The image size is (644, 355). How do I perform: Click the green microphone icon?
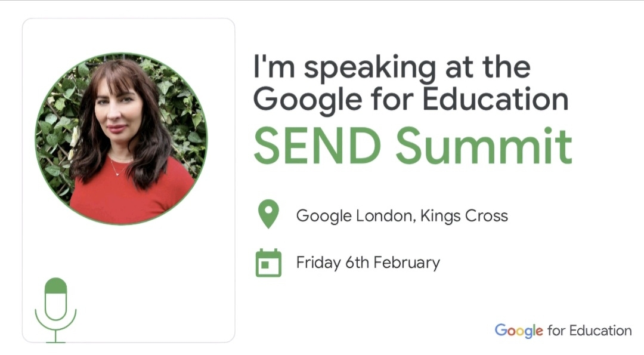pyautogui.click(x=55, y=308)
